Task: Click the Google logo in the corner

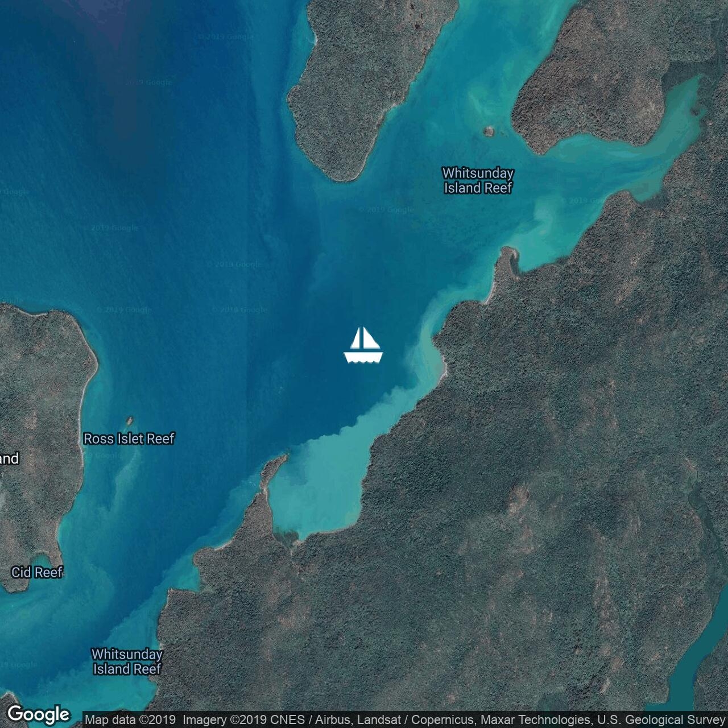Action: click(38, 714)
